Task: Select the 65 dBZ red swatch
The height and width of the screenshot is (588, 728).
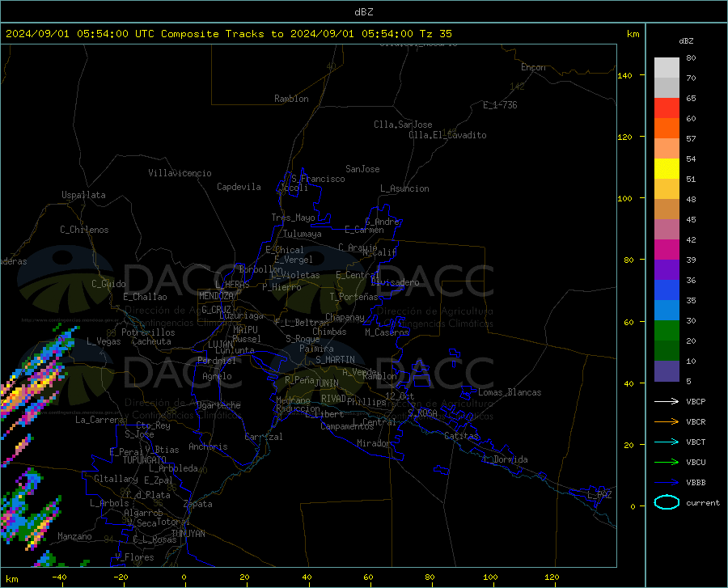Action: point(667,108)
